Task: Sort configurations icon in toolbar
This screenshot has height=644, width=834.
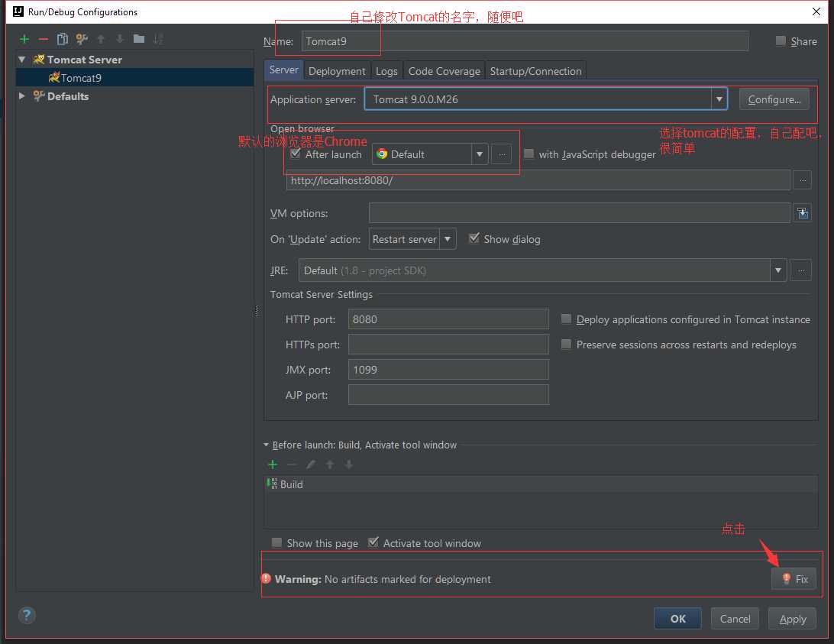Action: point(158,39)
